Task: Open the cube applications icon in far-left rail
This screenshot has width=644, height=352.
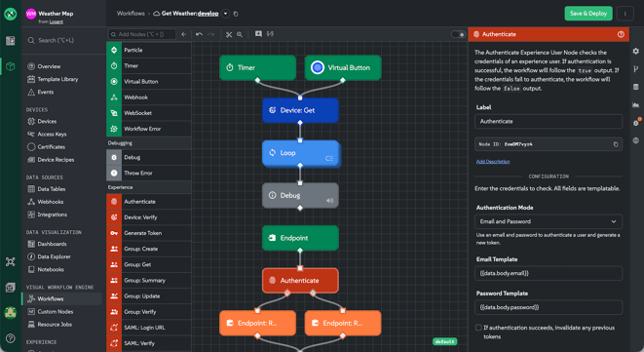Action: [11, 66]
